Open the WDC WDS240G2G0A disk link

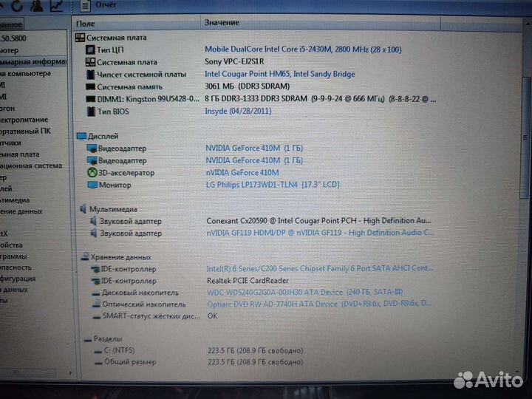304,292
